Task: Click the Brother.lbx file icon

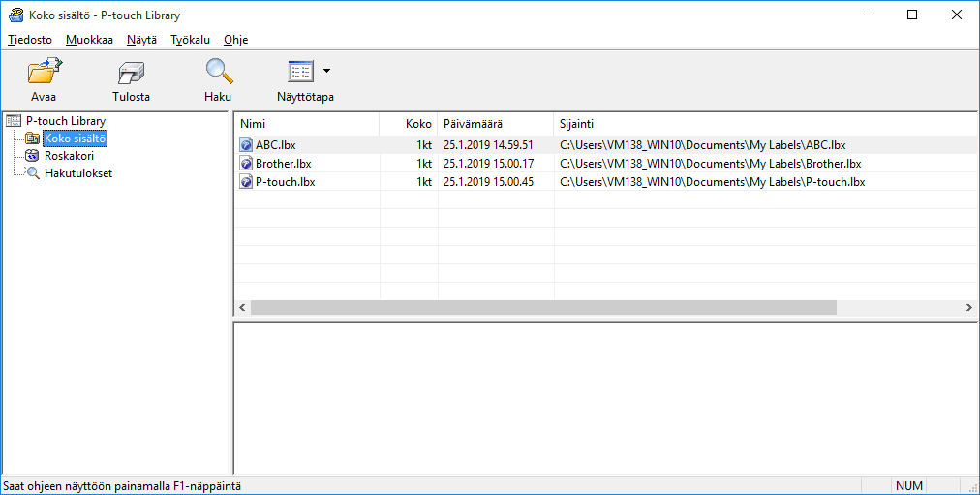Action: (x=246, y=164)
